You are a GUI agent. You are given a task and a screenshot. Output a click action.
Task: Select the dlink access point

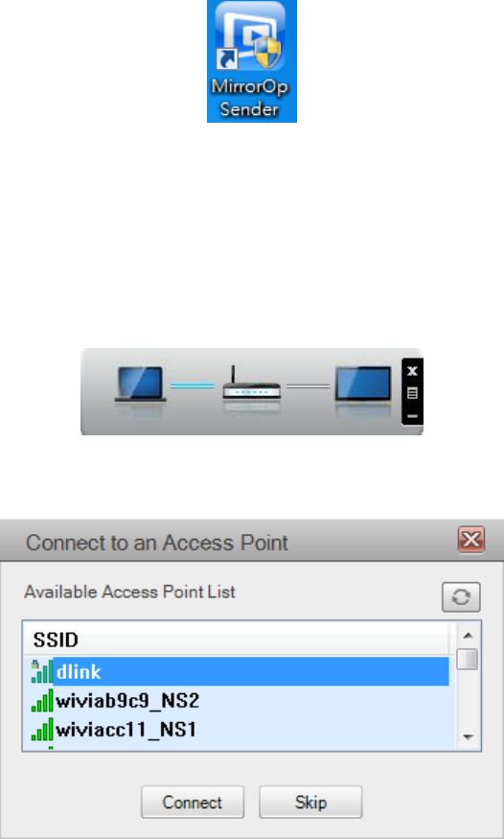click(x=236, y=671)
